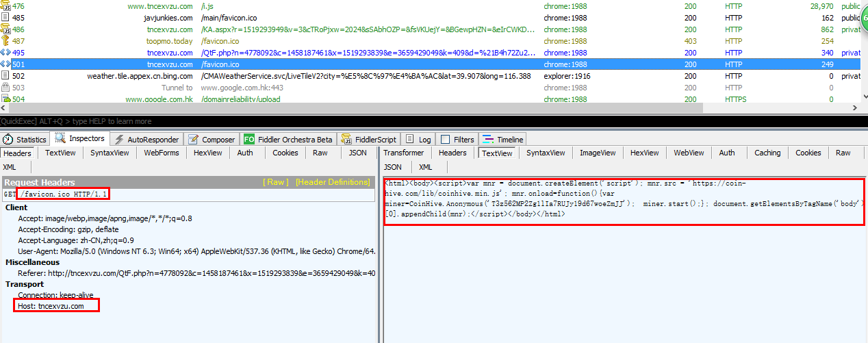Click the Log page icon

click(410, 140)
